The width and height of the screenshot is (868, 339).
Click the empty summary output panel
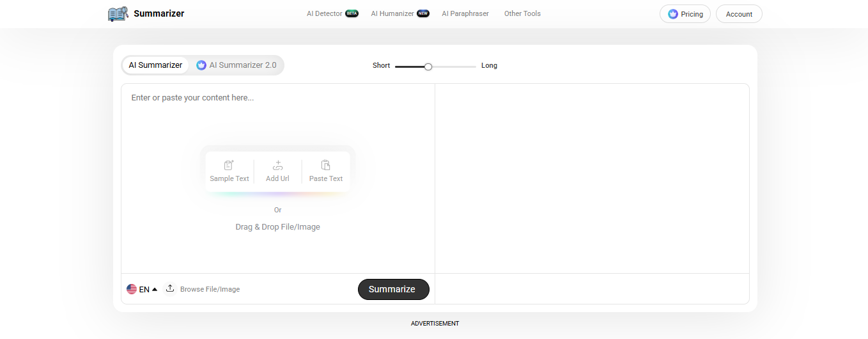coord(592,178)
